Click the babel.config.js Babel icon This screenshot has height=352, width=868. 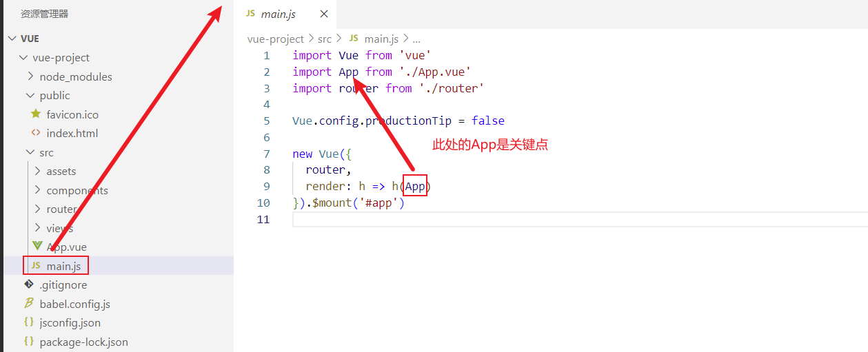[x=29, y=304]
